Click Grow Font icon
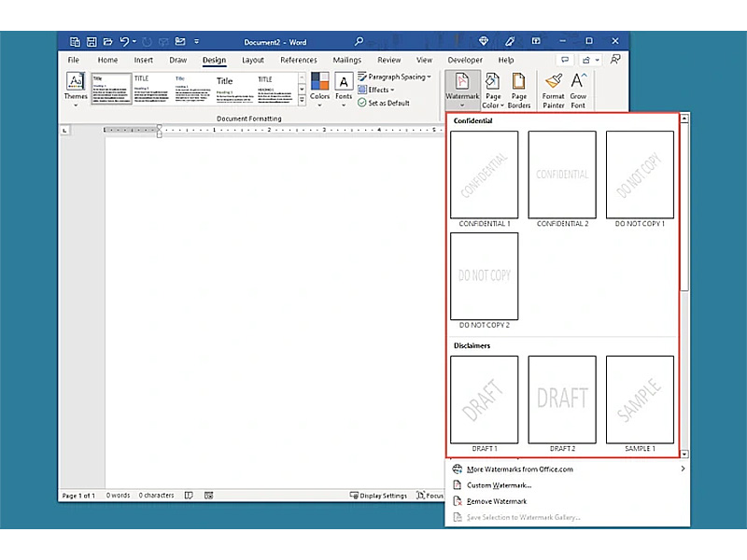This screenshot has height=560, width=747. tap(578, 90)
